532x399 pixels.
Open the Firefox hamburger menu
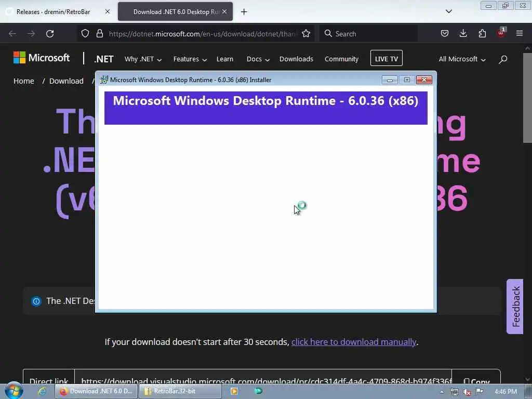520,33
